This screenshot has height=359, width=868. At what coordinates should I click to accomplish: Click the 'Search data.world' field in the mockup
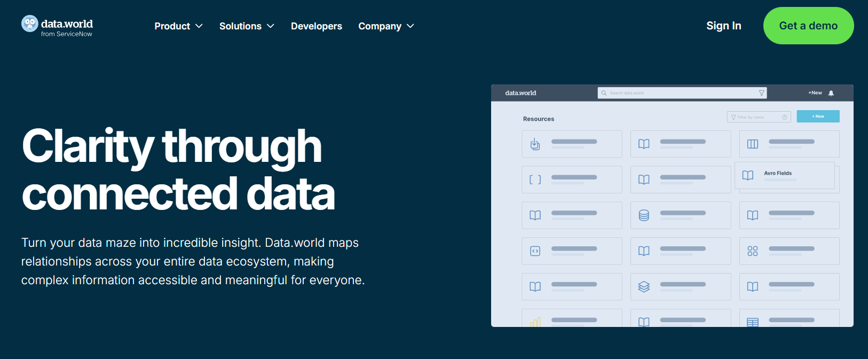(682, 93)
